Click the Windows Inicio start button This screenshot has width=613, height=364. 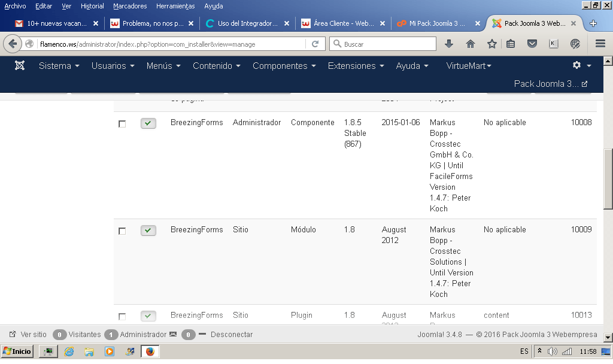(17, 351)
